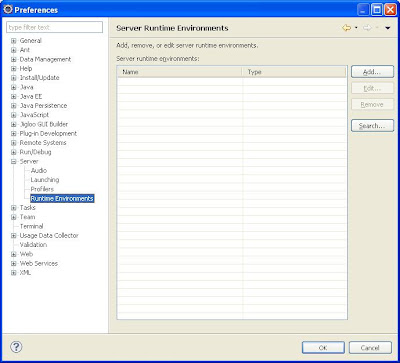Select the Java Persistence label
This screenshot has width=400, height=363.
pyautogui.click(x=43, y=106)
